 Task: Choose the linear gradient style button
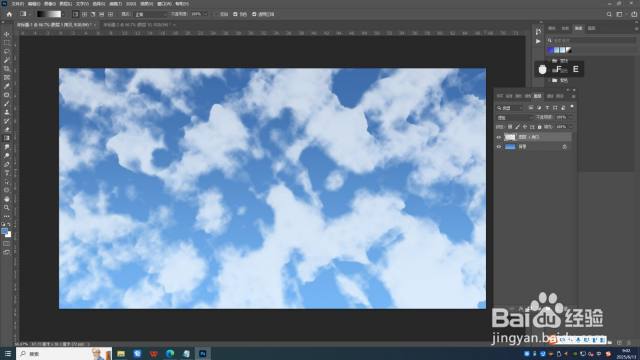(x=76, y=14)
